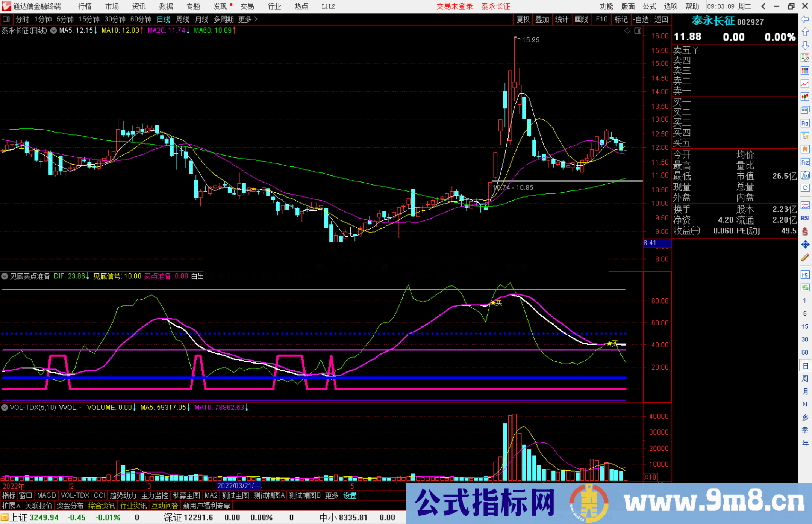Open 更多 dropdown in bottom indicator tab row
Image resolution: width=812 pixels, height=524 pixels.
pos(331,495)
